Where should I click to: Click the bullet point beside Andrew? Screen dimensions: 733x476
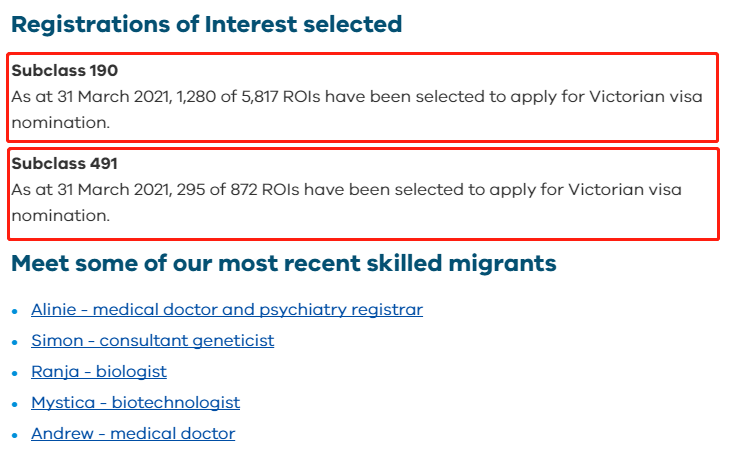(x=15, y=435)
